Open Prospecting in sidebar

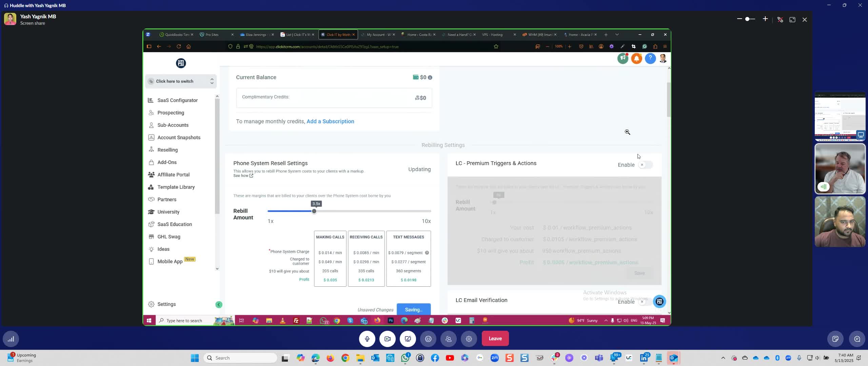(x=171, y=113)
